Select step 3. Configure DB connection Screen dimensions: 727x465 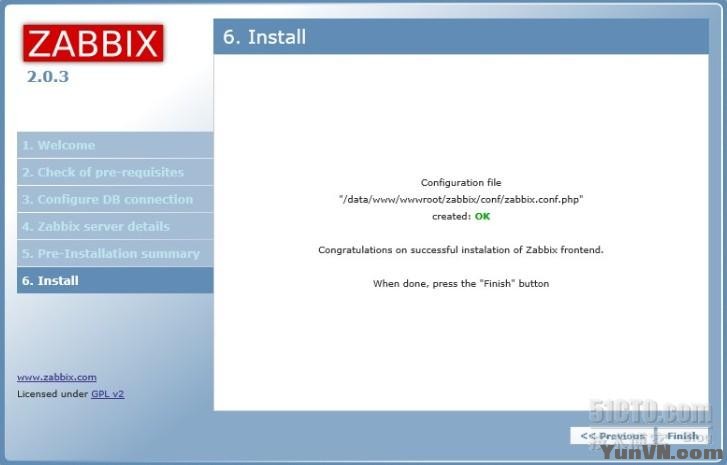coord(115,199)
